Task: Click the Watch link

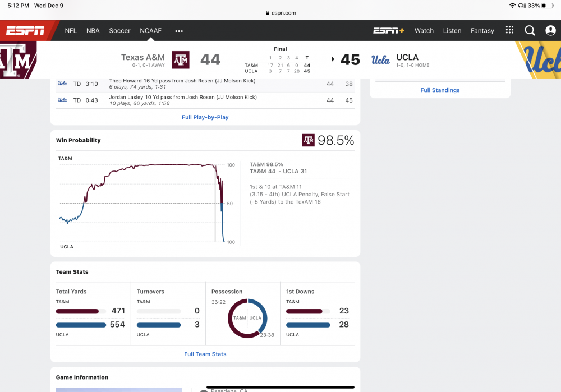Action: pyautogui.click(x=424, y=31)
